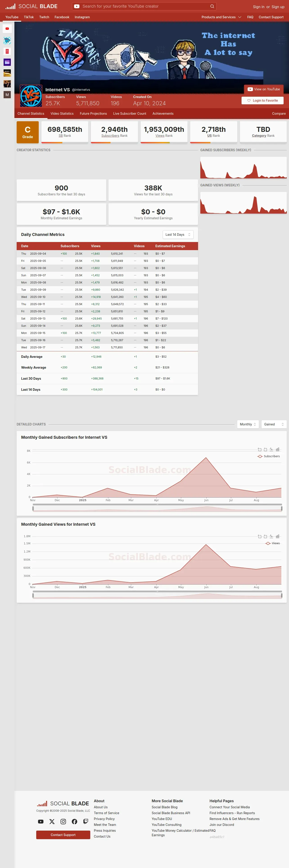Click zoom reset icon on Gained Subscribers chart
This screenshot has height=868, width=289.
[265, 450]
